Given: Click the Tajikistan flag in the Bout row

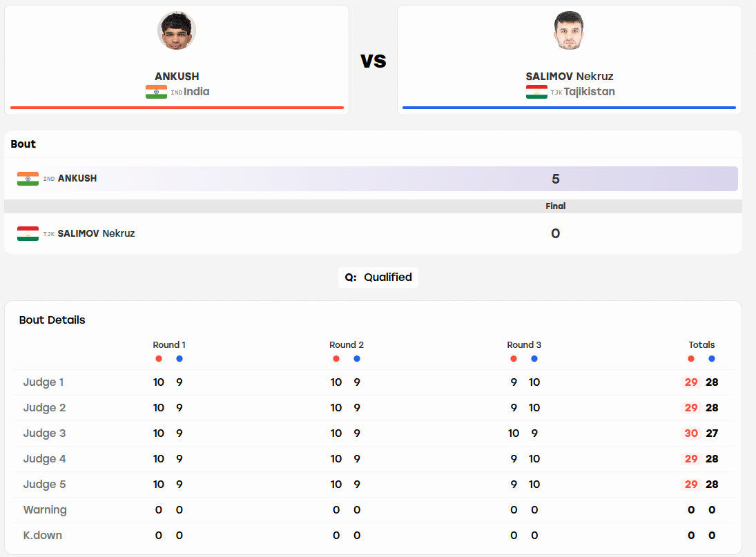Looking at the screenshot, I should click(28, 234).
